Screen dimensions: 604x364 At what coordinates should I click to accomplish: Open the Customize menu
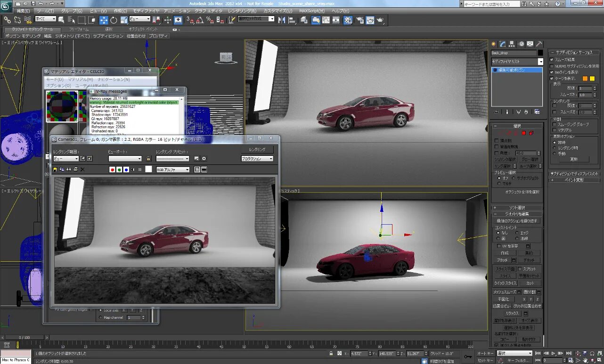click(x=278, y=11)
